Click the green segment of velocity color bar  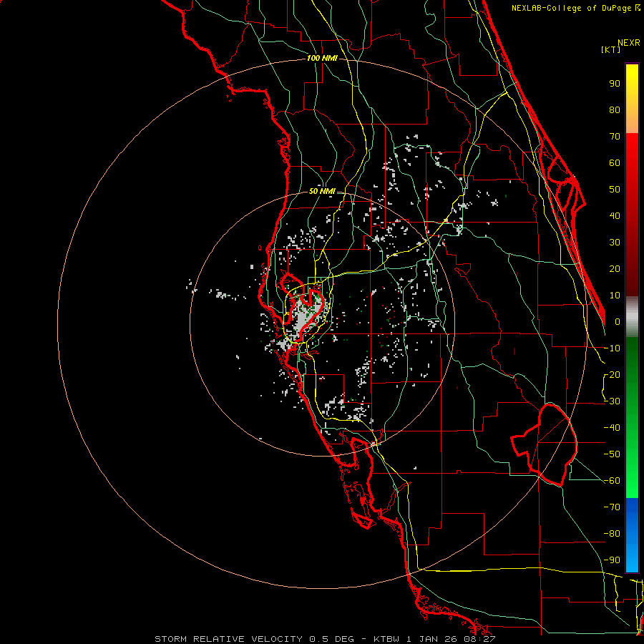point(632,417)
